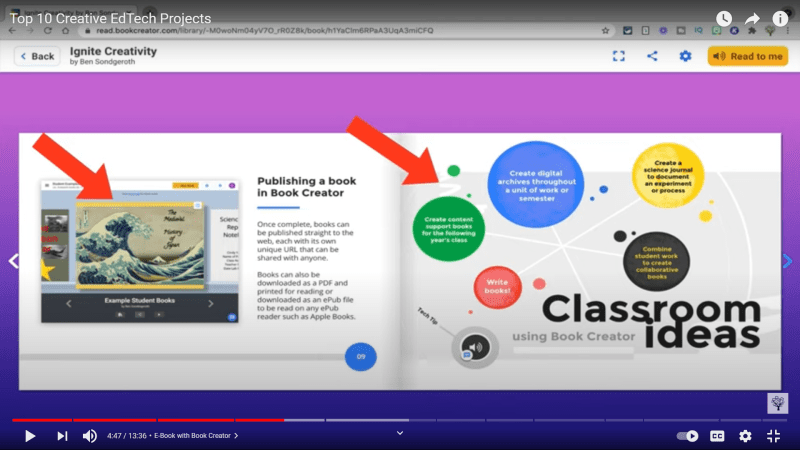
Task: Play the video with the play button
Action: click(30, 436)
